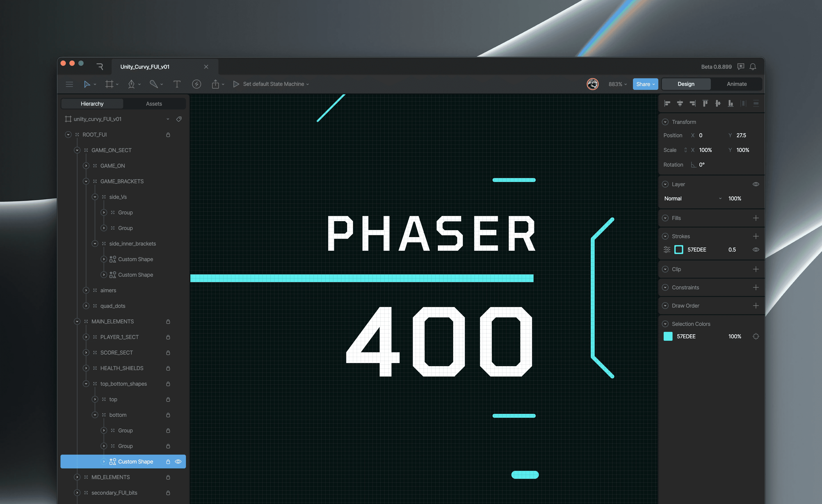822x504 pixels.
Task: Select the Text tool
Action: [x=177, y=84]
